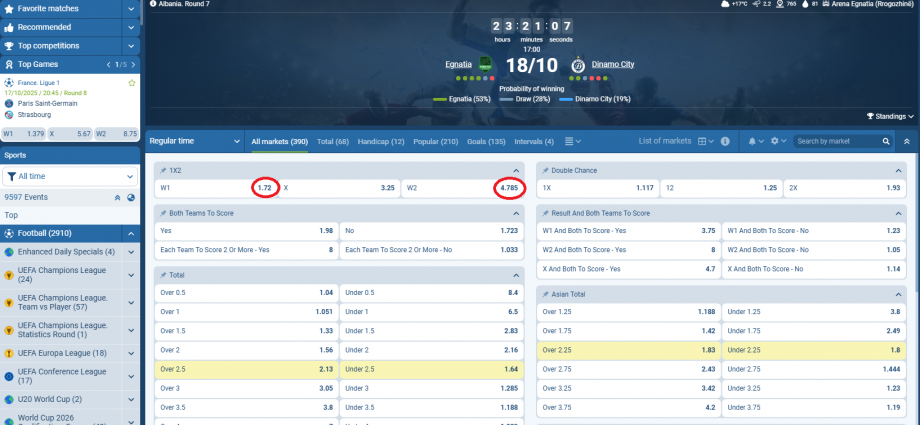Collapse the 1X2 market panel
Screen dimensions: 920x425
click(516, 171)
